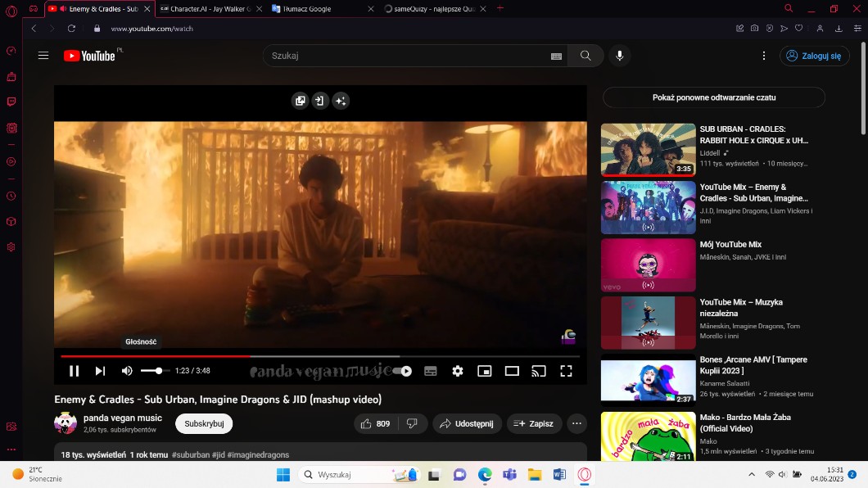Switch to theater mode
This screenshot has width=868, height=488.
pyautogui.click(x=512, y=371)
